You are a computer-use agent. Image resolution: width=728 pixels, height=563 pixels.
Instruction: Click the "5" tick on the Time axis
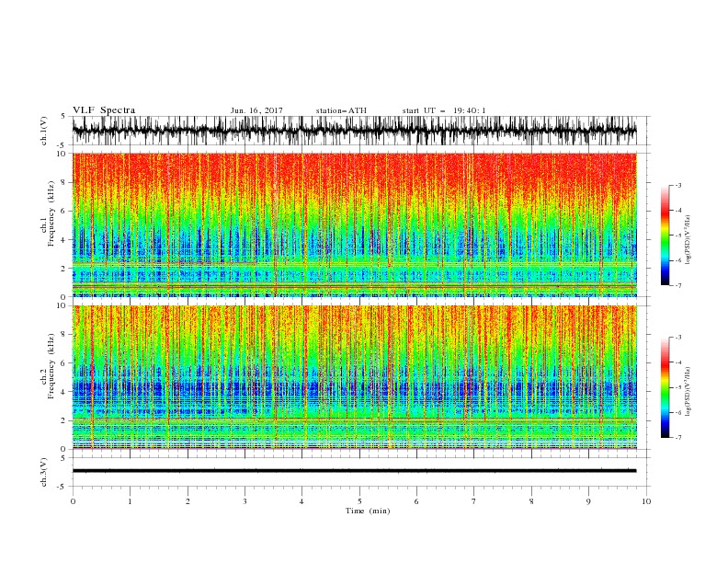tap(359, 501)
